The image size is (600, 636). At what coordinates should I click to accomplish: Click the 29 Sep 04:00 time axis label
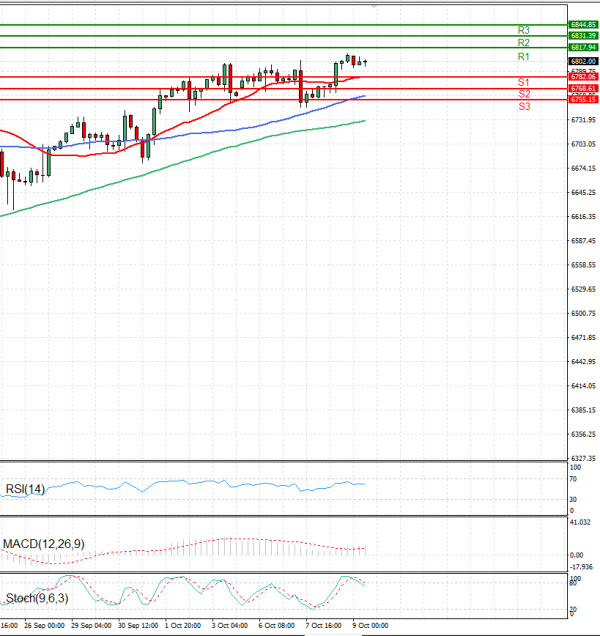[x=91, y=625]
